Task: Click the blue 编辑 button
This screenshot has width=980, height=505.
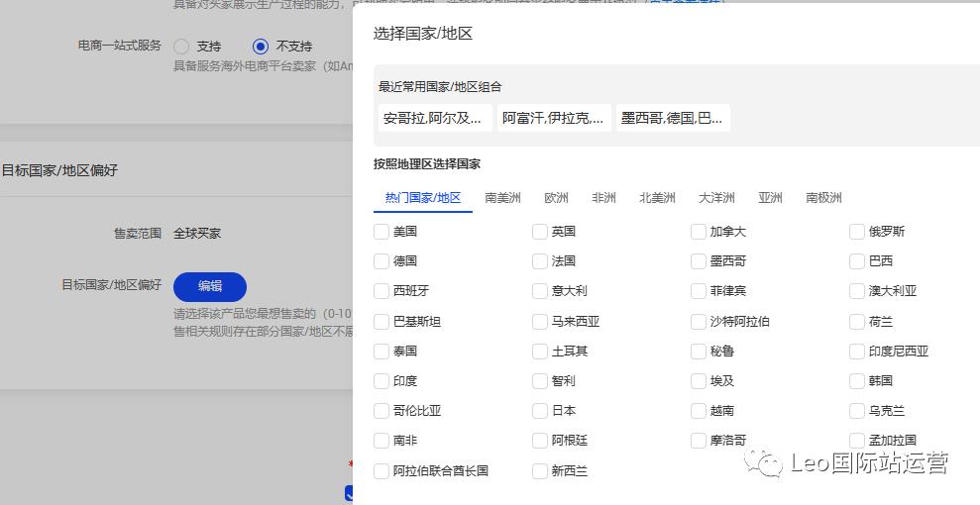Action: pyautogui.click(x=210, y=286)
